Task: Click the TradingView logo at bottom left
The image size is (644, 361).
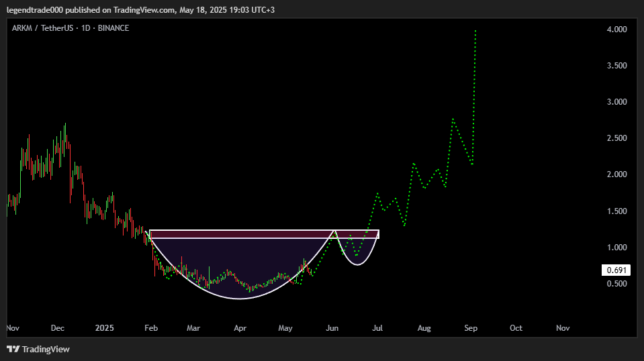Action: tap(38, 349)
